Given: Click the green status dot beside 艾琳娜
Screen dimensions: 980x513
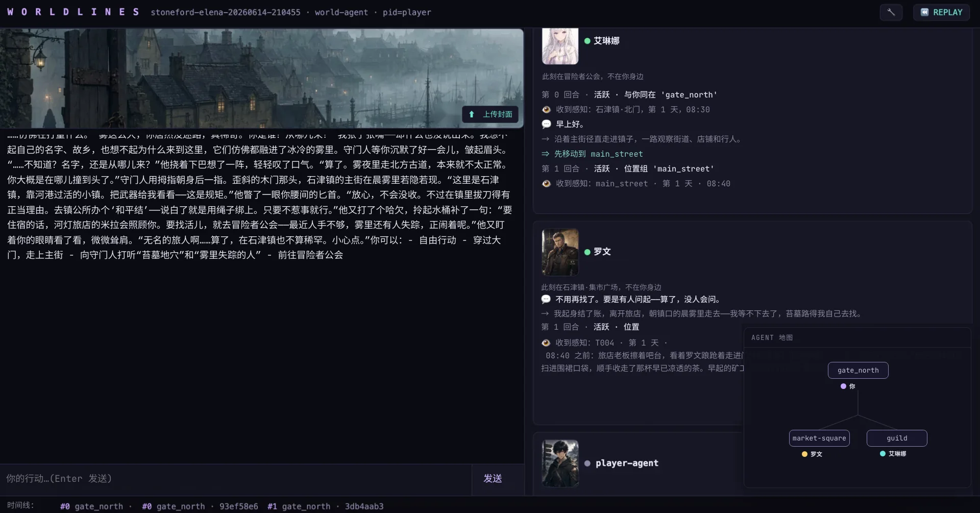Looking at the screenshot, I should (x=587, y=41).
